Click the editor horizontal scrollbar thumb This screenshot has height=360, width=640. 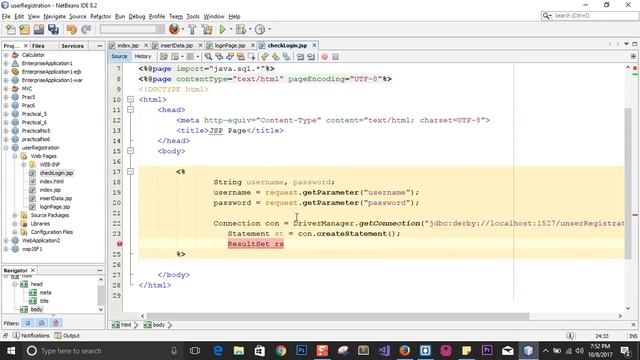[x=338, y=316]
